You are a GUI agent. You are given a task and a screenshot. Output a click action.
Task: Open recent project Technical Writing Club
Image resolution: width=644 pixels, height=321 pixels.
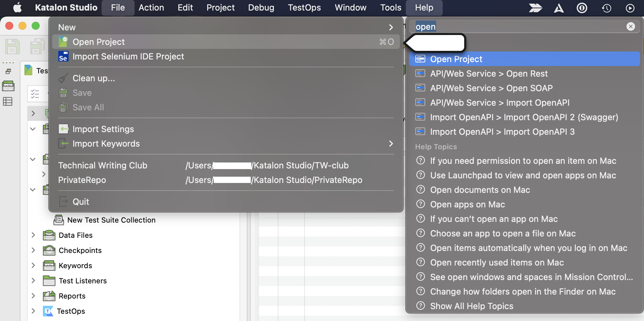(x=103, y=165)
